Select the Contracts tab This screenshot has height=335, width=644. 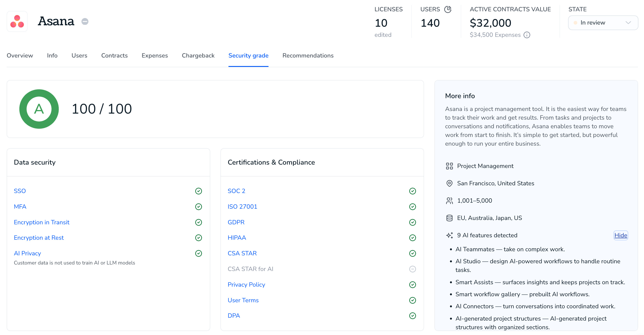click(x=114, y=55)
